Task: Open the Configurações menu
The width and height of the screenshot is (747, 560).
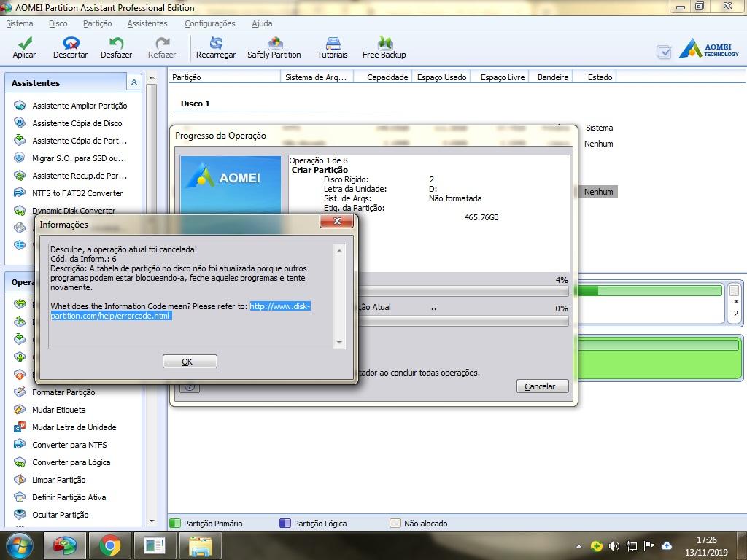Action: pyautogui.click(x=210, y=23)
